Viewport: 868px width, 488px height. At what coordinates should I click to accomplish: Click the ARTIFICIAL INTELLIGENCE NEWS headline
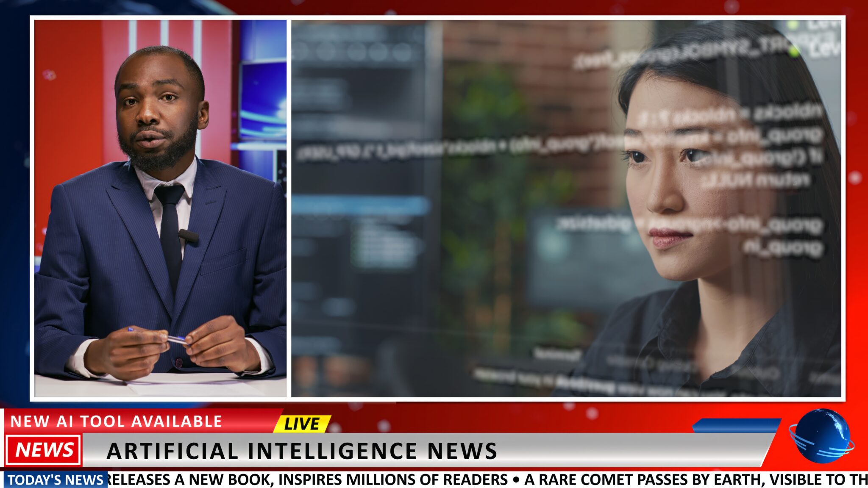tap(302, 451)
